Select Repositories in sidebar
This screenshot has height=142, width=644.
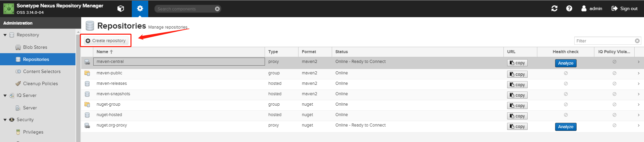pyautogui.click(x=38, y=59)
